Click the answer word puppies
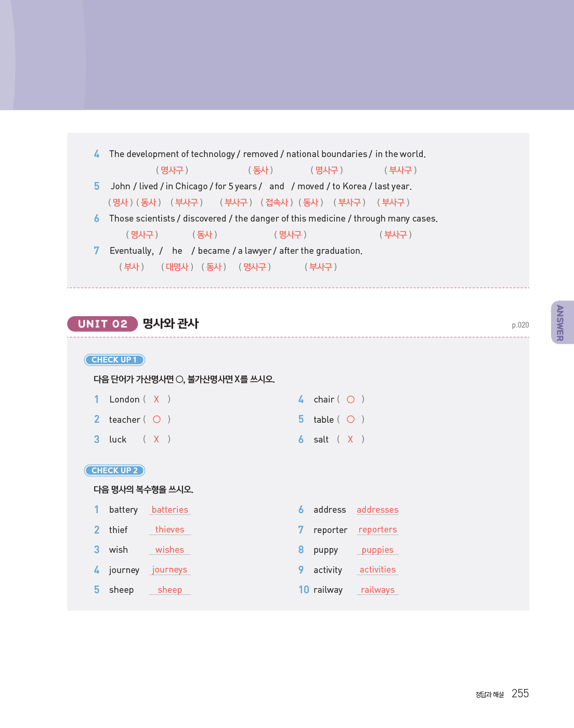574x728 pixels. [377, 550]
